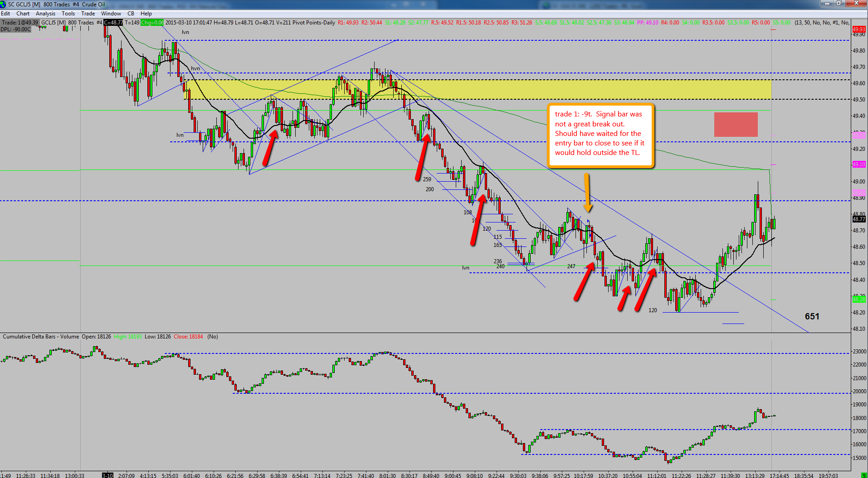Viewport: 868px width, 478px height.
Task: Select the yellow highlighted price zone
Action: coord(477,89)
